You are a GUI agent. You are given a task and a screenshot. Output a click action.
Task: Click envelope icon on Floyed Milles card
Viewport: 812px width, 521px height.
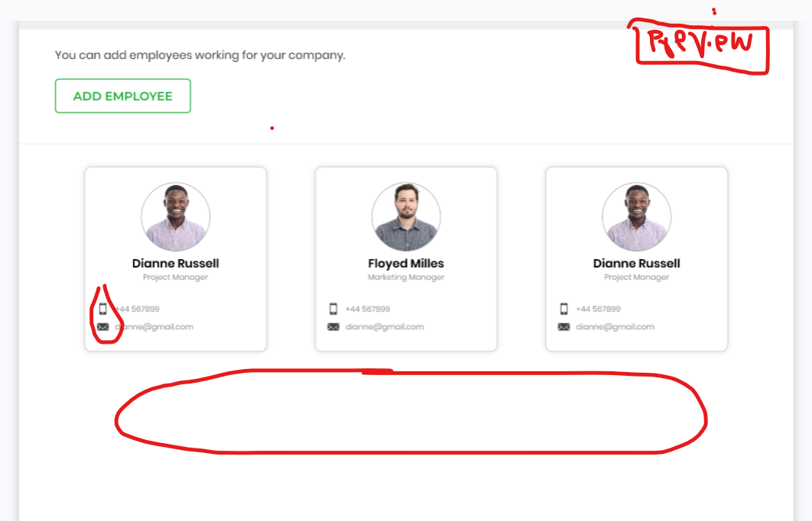click(x=333, y=327)
